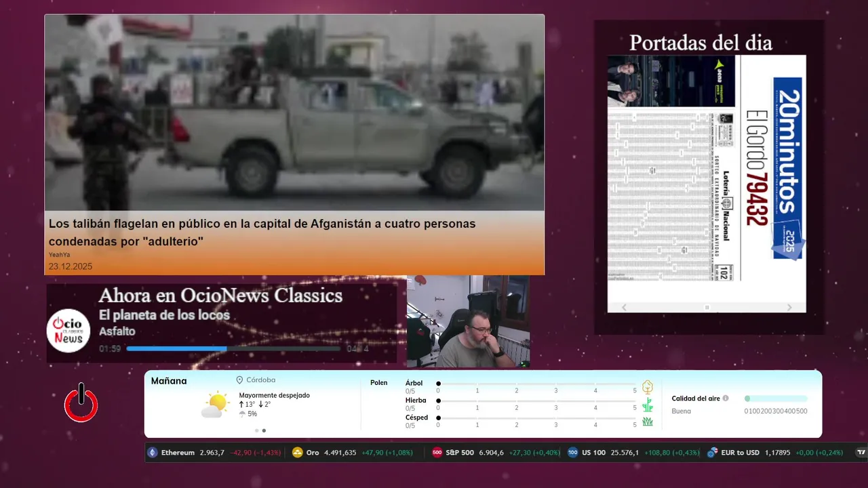868x488 pixels.
Task: Click the sun and cloud weather icon
Action: click(x=215, y=405)
